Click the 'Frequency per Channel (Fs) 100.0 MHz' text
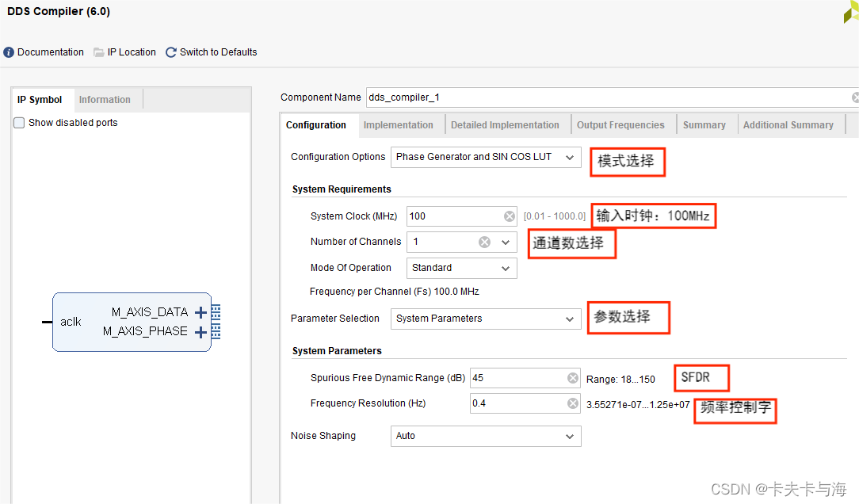859x504 pixels. [x=395, y=292]
